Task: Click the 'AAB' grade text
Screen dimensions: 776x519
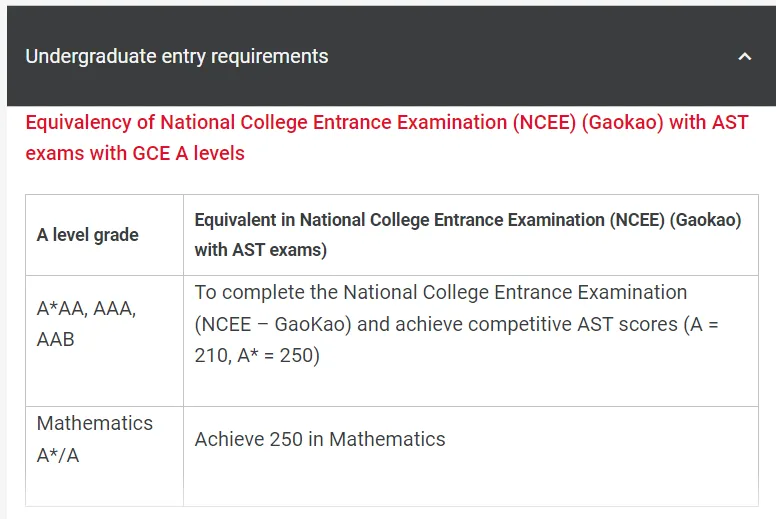Action: coord(56,339)
